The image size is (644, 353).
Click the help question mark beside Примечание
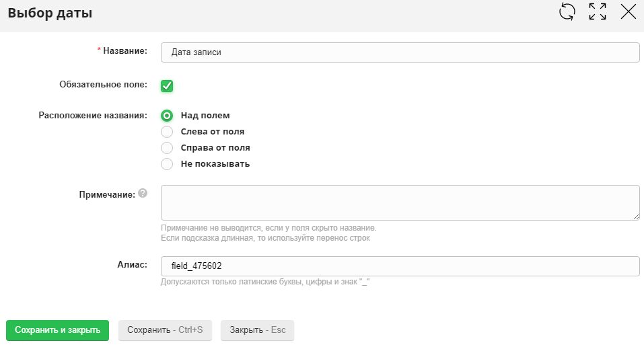[143, 193]
